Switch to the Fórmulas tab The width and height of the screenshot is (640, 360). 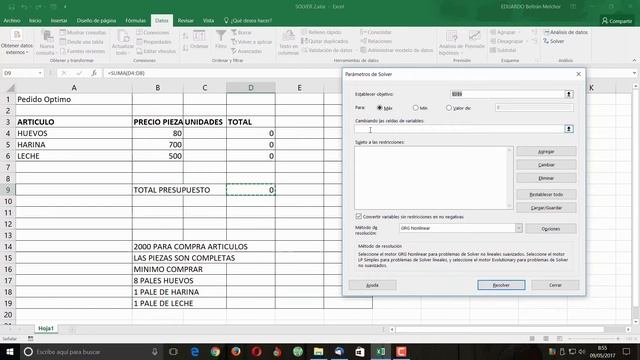pos(135,20)
